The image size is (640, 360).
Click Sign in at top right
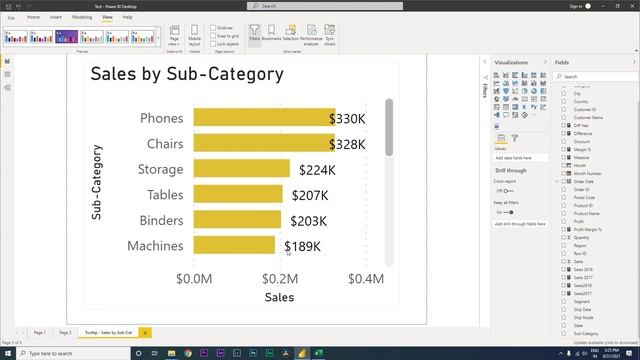click(x=576, y=6)
